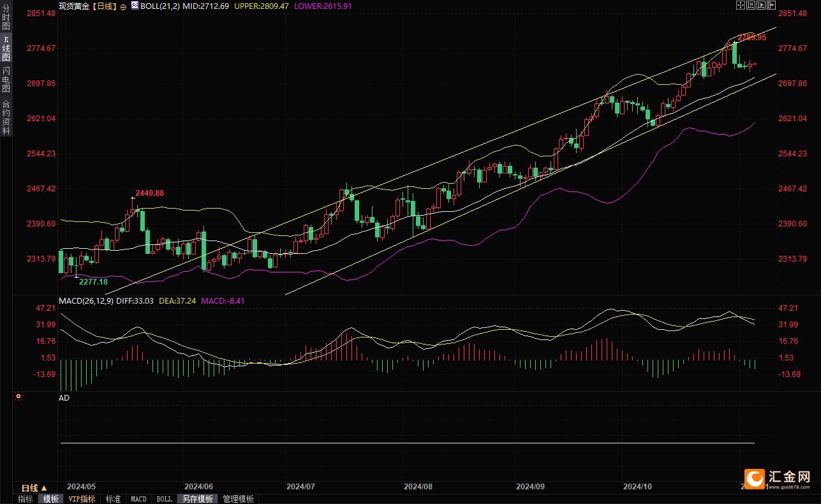Apply the 标准 template
Viewport: 821px width, 504px height.
pos(114,499)
